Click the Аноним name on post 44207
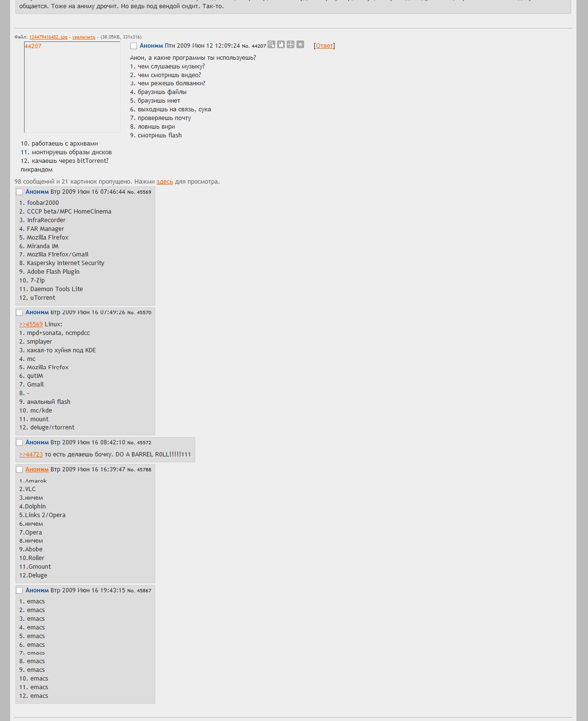This screenshot has width=588, height=721. [x=151, y=46]
